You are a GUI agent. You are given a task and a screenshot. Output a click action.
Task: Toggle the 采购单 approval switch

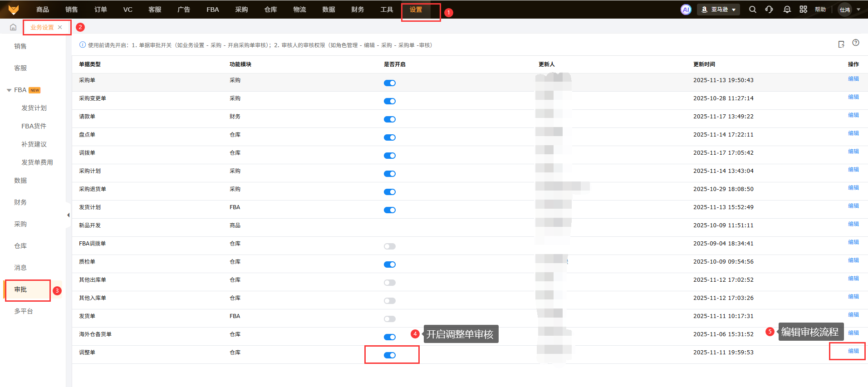pos(390,83)
